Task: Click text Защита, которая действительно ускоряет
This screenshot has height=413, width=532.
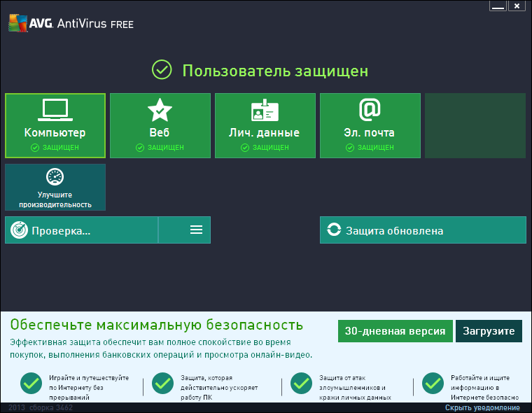Action: [x=219, y=387]
